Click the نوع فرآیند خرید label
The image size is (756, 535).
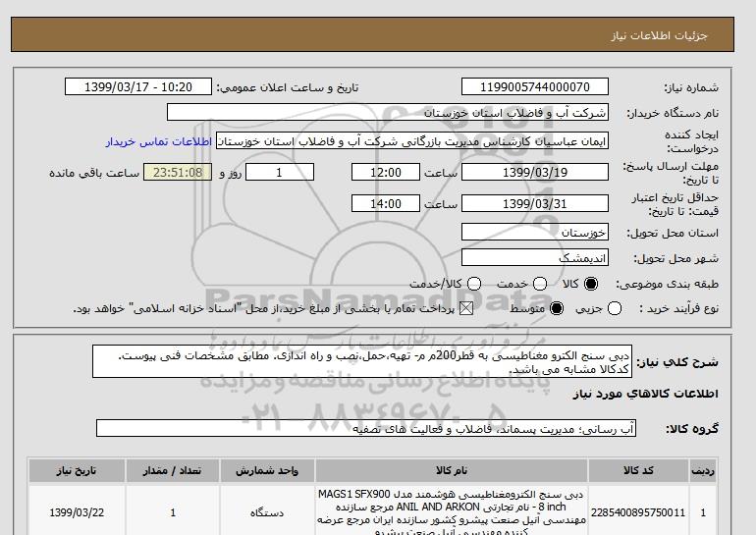pos(678,308)
